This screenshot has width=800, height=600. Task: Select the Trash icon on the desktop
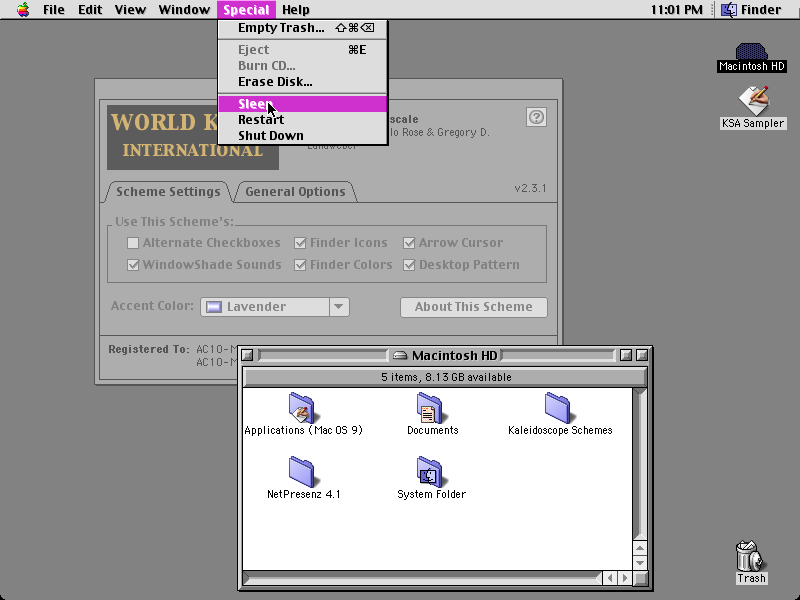[751, 556]
